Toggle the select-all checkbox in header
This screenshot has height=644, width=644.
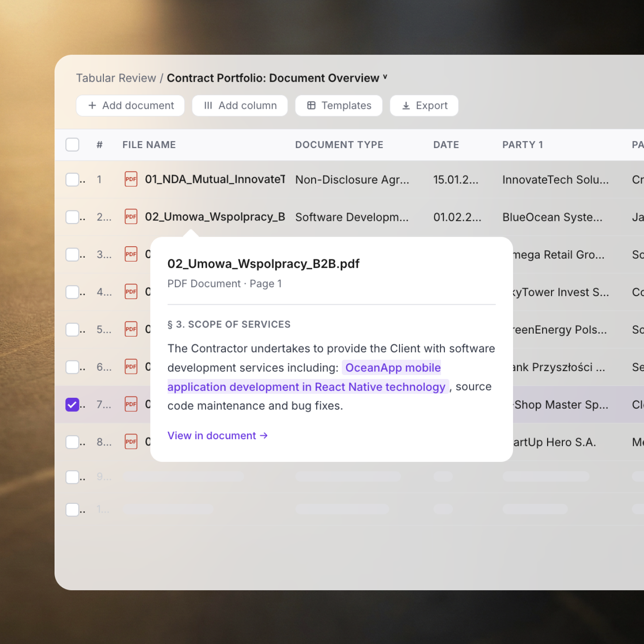pyautogui.click(x=72, y=145)
